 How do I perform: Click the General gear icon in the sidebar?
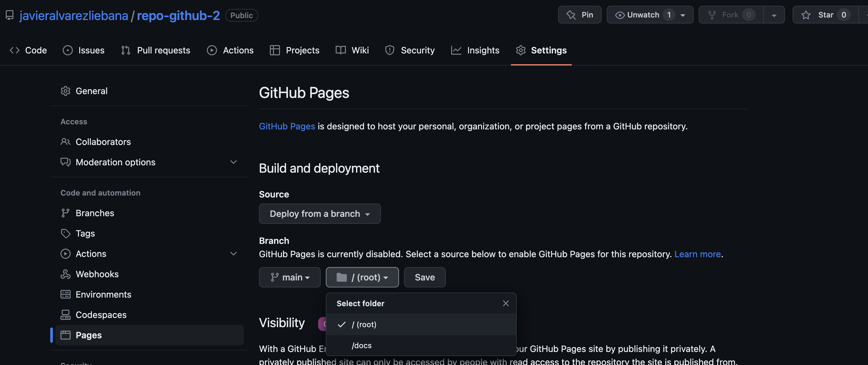tap(65, 91)
